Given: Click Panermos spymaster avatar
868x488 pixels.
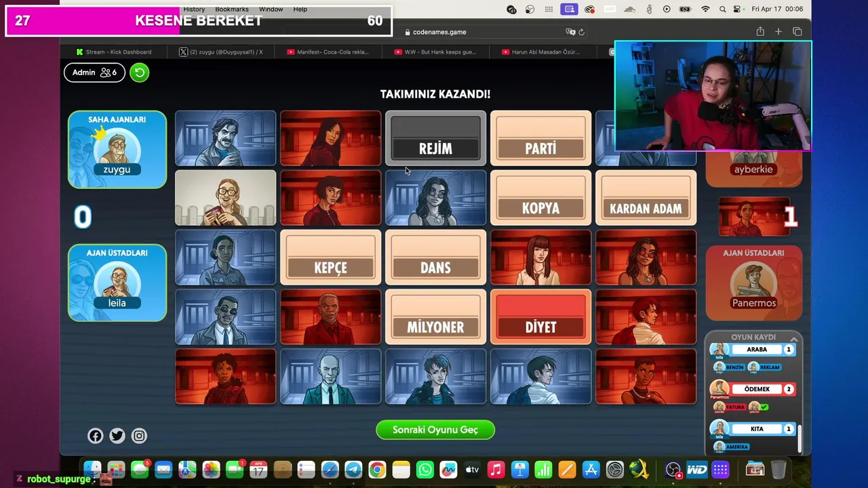Looking at the screenshot, I should 753,281.
